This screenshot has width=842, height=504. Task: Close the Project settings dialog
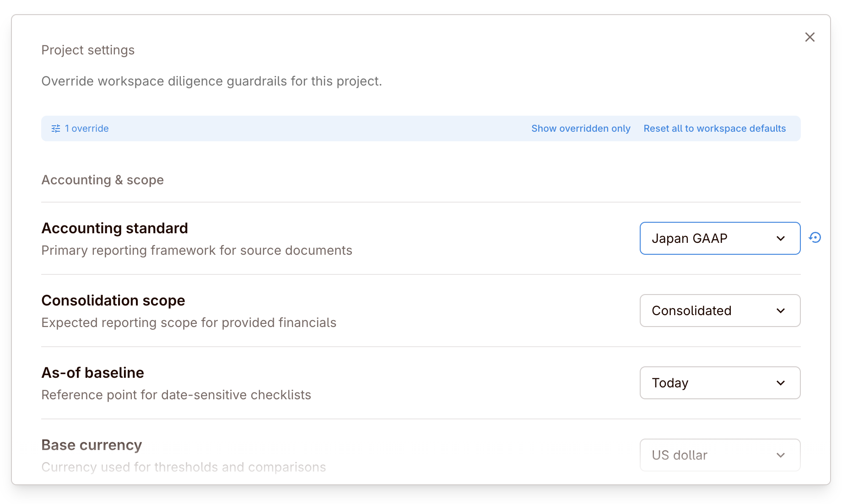[810, 37]
